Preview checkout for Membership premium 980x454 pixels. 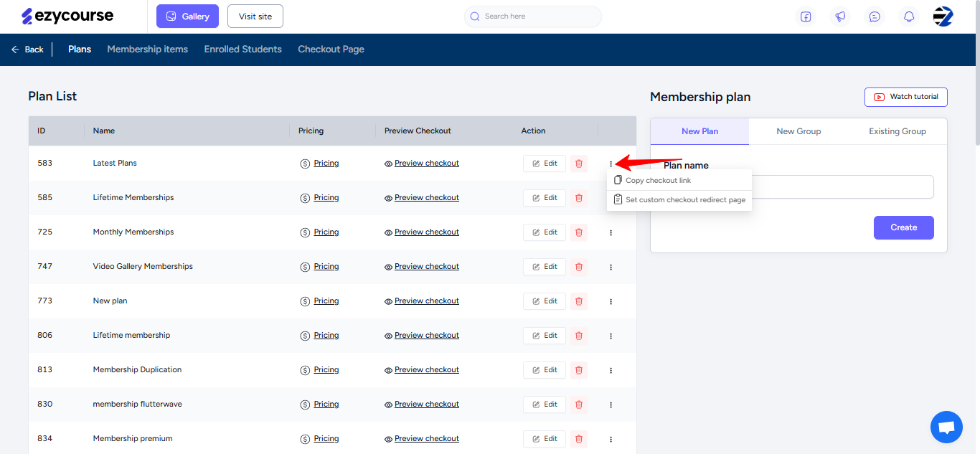click(x=422, y=439)
